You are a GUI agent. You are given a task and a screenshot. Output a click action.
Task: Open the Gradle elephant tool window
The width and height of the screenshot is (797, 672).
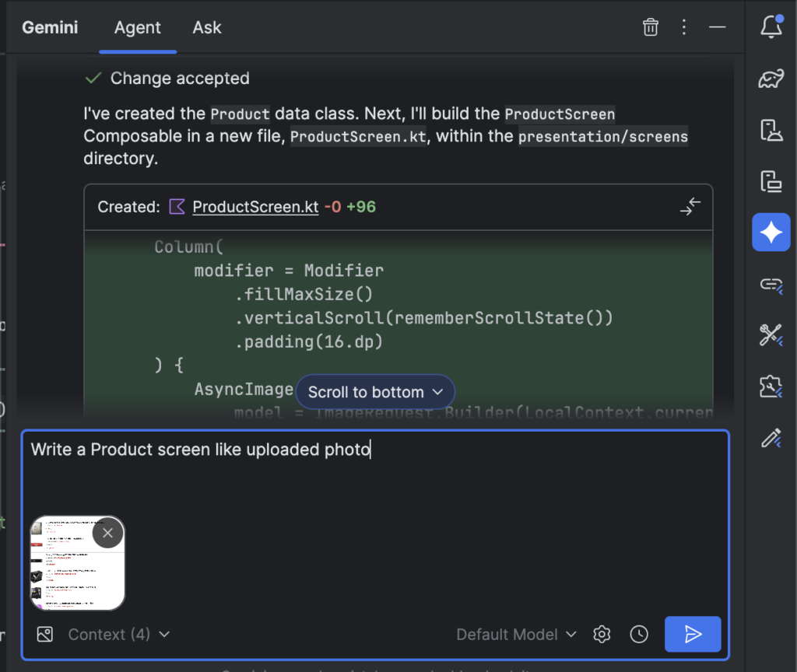click(771, 79)
